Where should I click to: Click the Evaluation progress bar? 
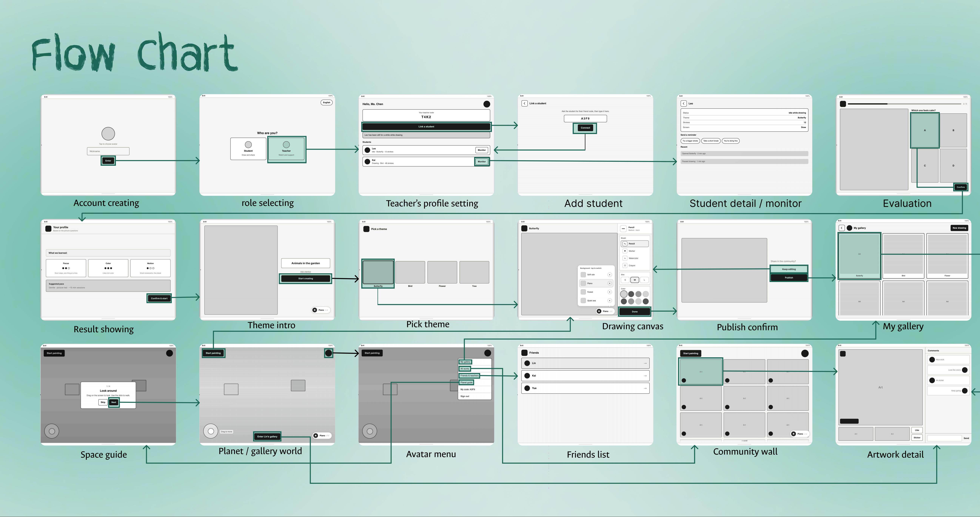pyautogui.click(x=904, y=104)
